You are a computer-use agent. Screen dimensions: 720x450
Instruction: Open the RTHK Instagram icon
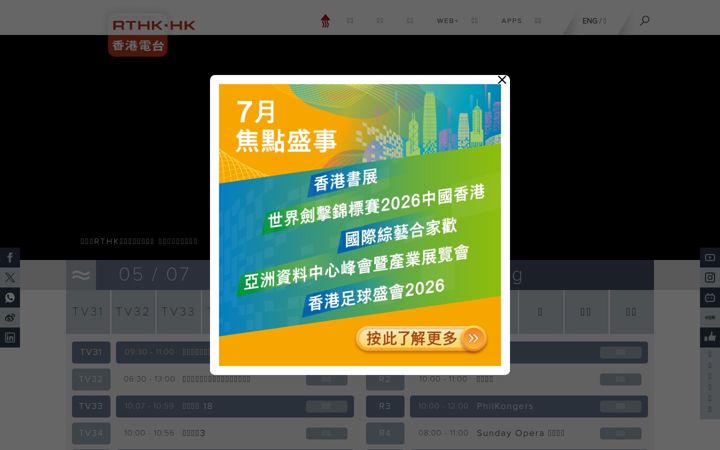710,277
